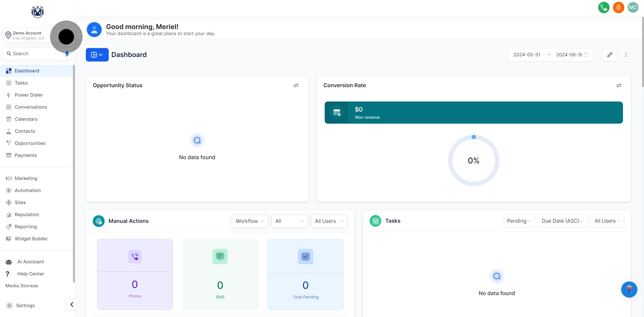Click the floating blue help question icon

click(629, 290)
